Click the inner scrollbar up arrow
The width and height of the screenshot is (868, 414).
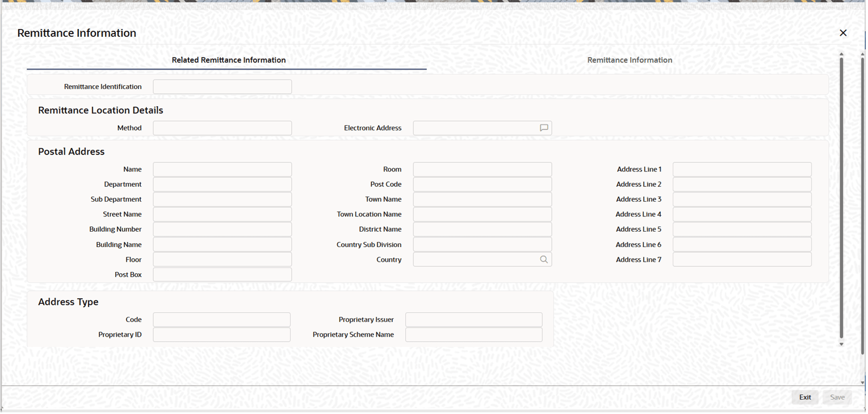[841, 54]
